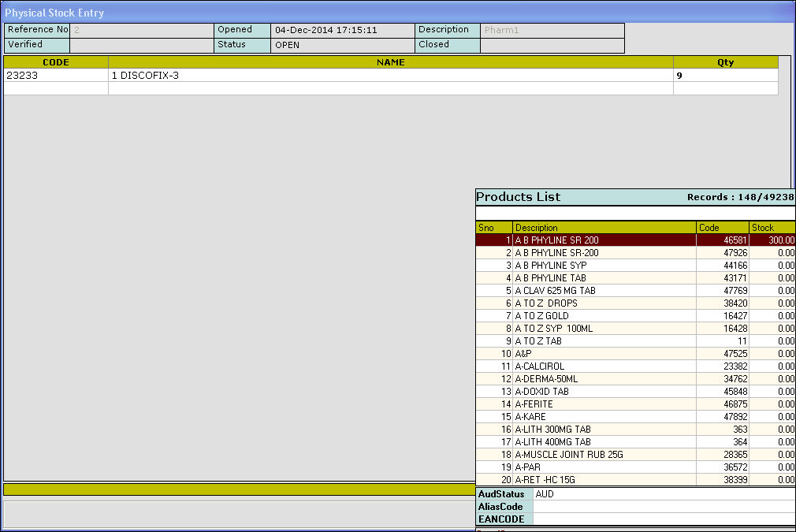
Task: Click the empty Verified field
Action: tap(142, 45)
